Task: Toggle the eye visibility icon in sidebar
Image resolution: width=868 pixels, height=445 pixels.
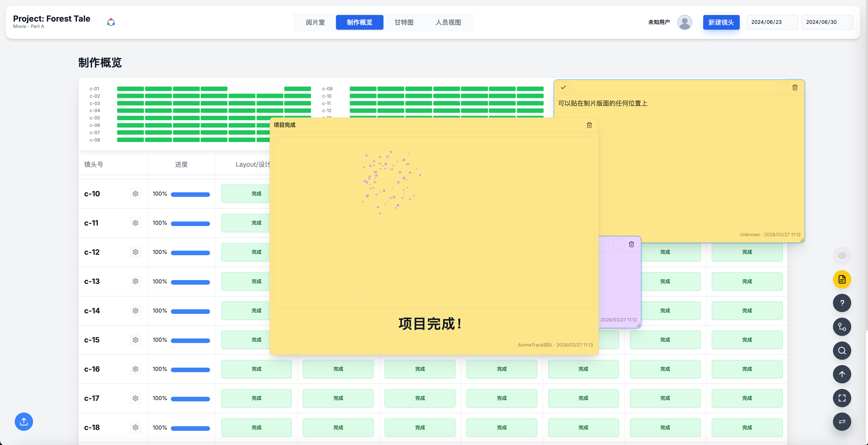Action: point(842,255)
